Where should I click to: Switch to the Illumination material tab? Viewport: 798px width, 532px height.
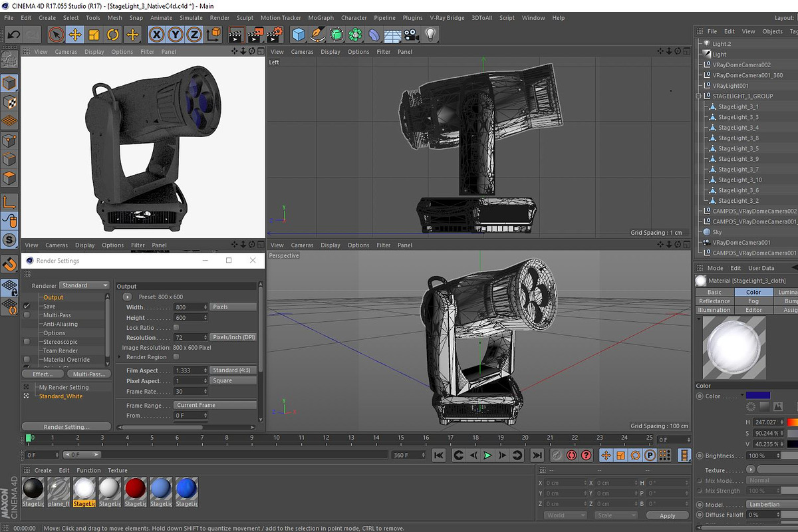[x=714, y=310]
